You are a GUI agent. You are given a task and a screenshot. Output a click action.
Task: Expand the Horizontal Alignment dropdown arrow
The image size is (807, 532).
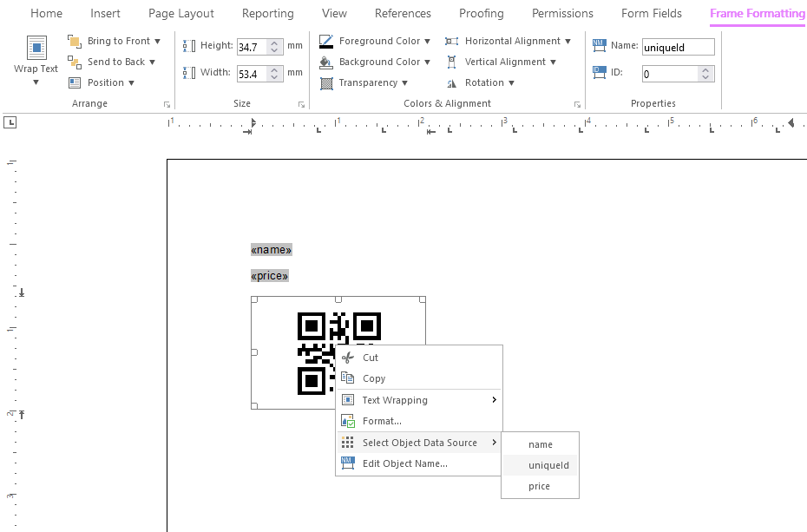tap(568, 41)
